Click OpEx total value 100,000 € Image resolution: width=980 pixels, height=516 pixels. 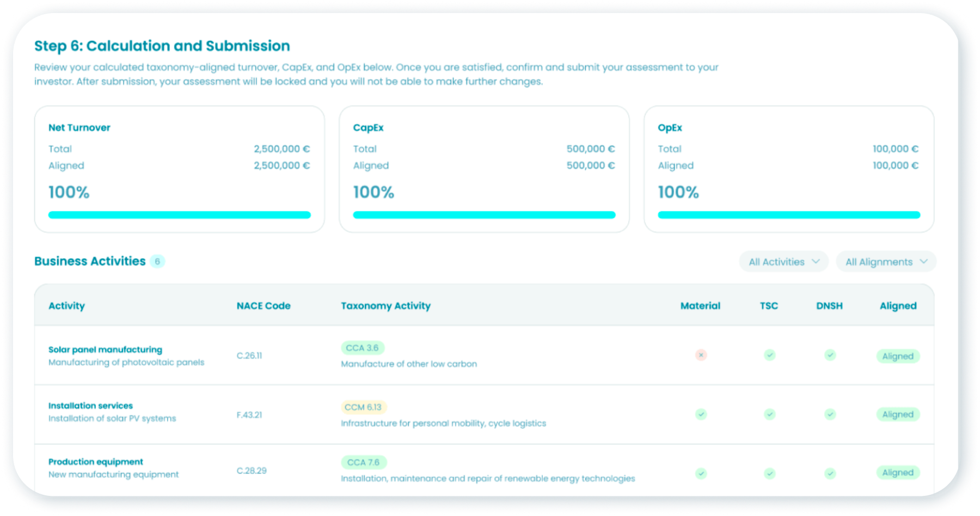[896, 149]
